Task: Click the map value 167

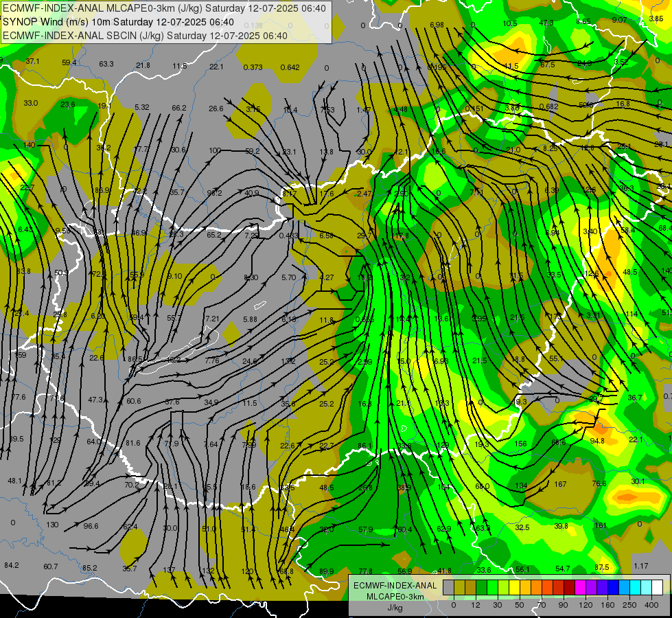Action: 560,484
